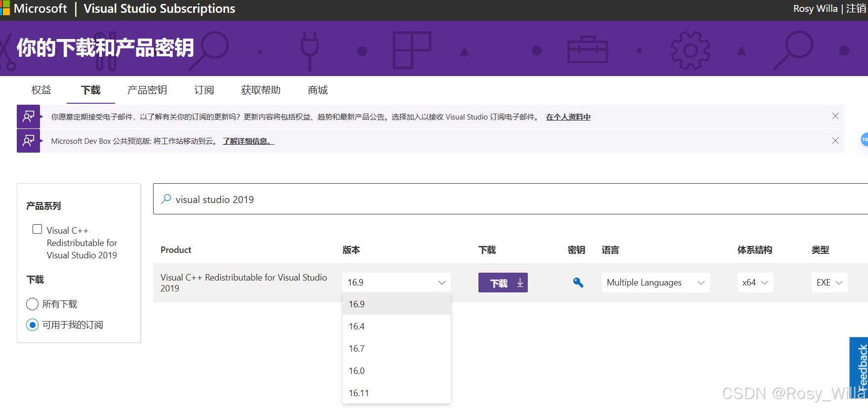Click the Visual Studio Subscriptions title link
The image size is (868, 408).
coord(159,8)
